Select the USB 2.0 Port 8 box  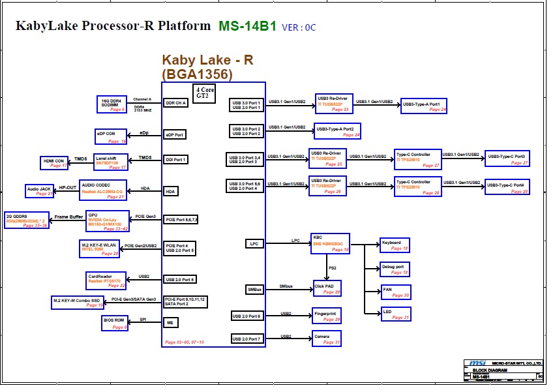coord(180,279)
